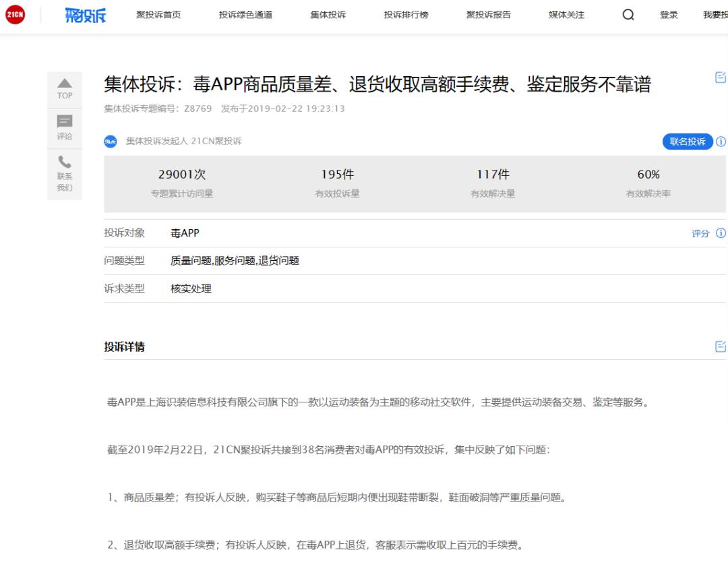Viewport: 728px width, 577px height.
Task: Click the 登录 login link
Action: click(668, 14)
